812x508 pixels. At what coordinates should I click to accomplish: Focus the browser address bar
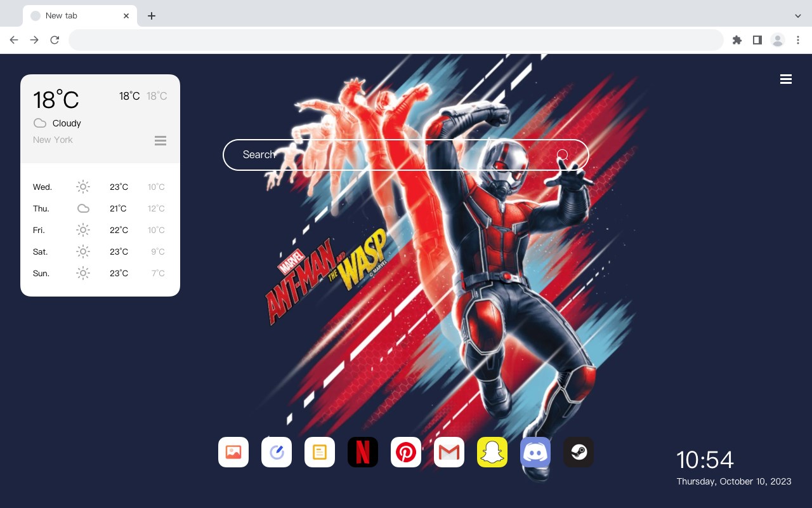[396, 40]
